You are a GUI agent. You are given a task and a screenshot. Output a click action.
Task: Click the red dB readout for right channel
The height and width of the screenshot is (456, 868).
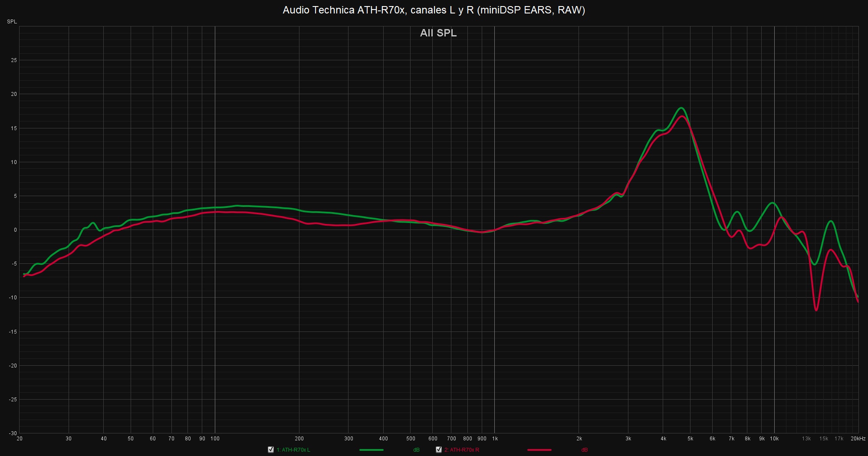(x=584, y=450)
